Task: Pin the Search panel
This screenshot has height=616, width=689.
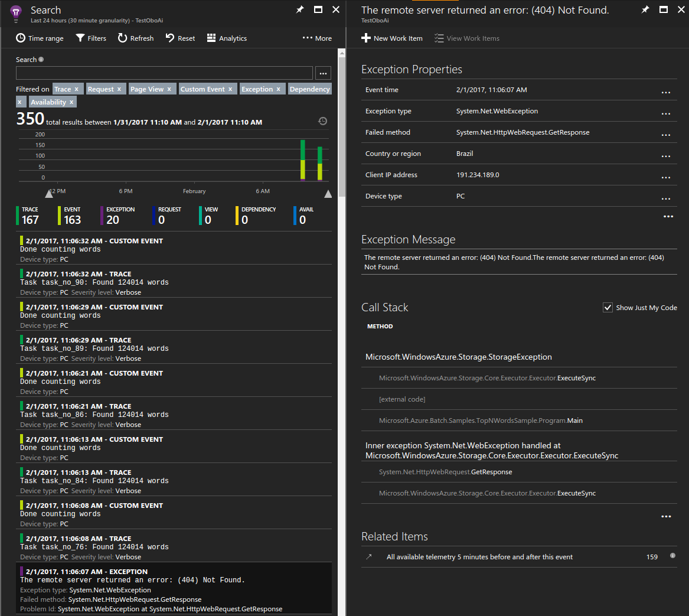Action: [x=299, y=9]
